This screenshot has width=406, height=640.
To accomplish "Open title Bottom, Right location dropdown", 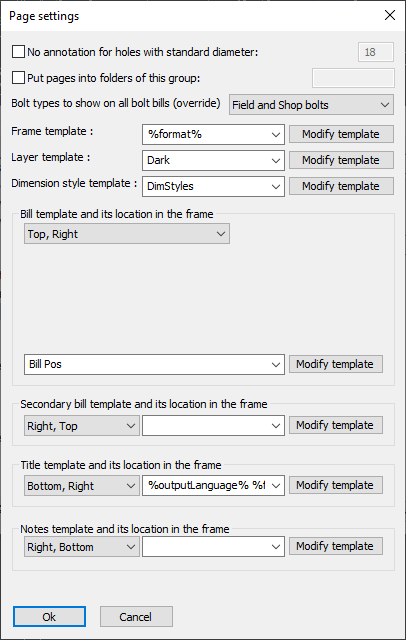I will click(x=82, y=486).
